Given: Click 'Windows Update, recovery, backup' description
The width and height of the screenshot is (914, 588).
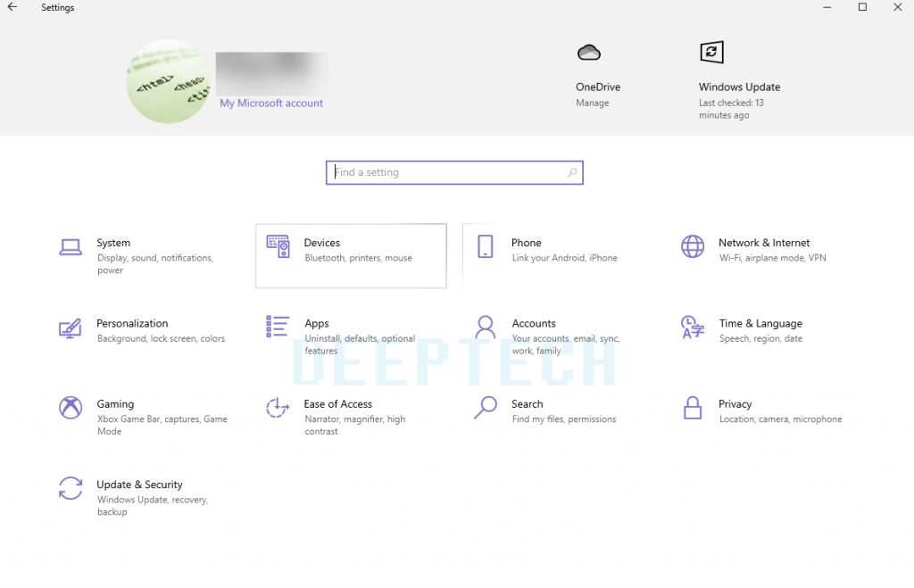Looking at the screenshot, I should tap(153, 506).
